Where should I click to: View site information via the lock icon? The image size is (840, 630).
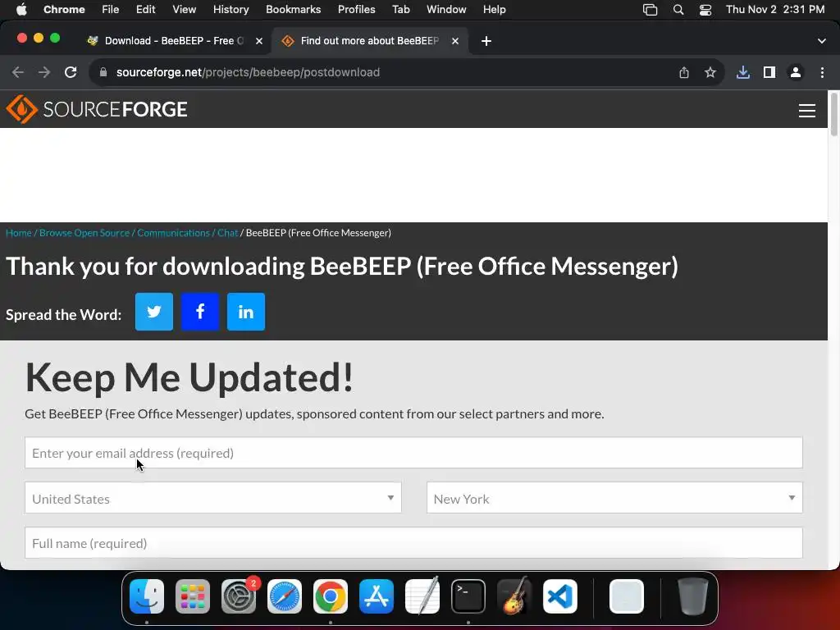103,72
